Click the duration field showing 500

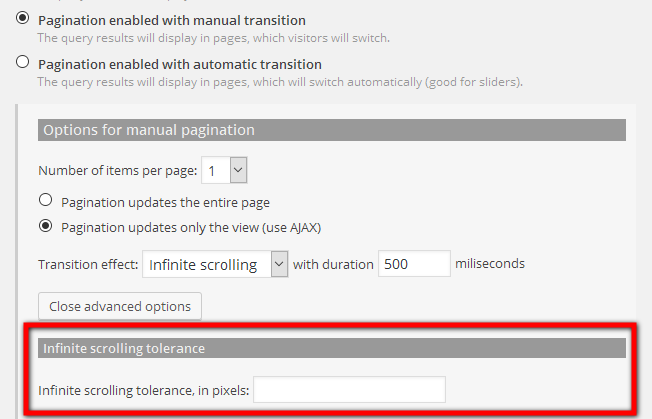[414, 264]
